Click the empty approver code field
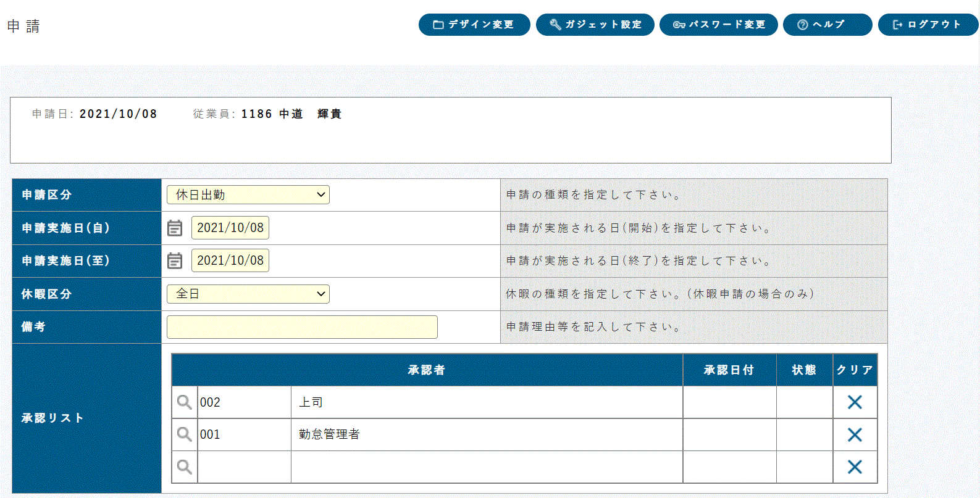Viewport: 980px width, 498px height. (x=244, y=467)
